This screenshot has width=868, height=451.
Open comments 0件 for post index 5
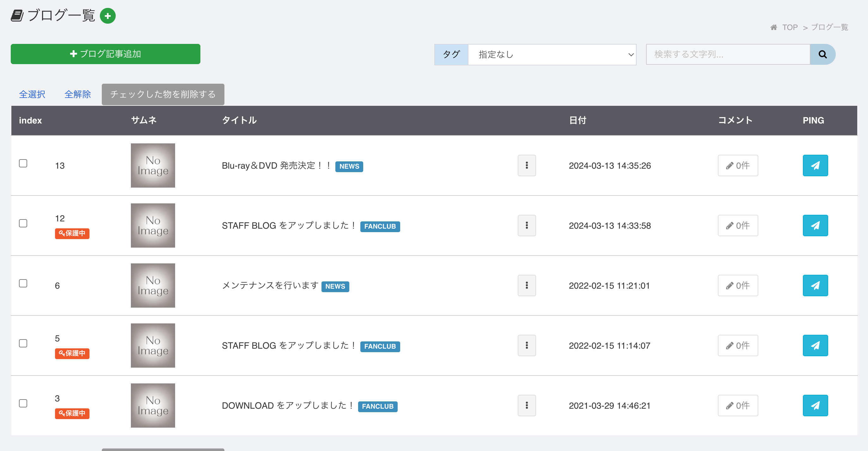738,345
